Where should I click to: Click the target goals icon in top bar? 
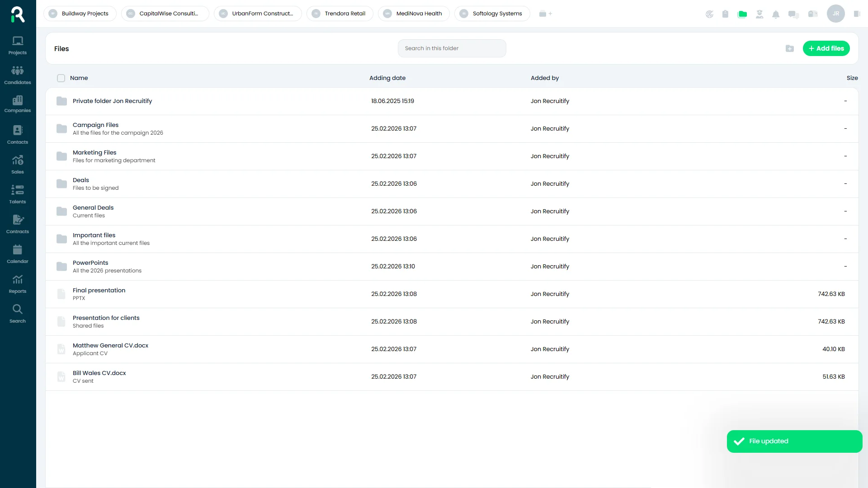(x=709, y=14)
